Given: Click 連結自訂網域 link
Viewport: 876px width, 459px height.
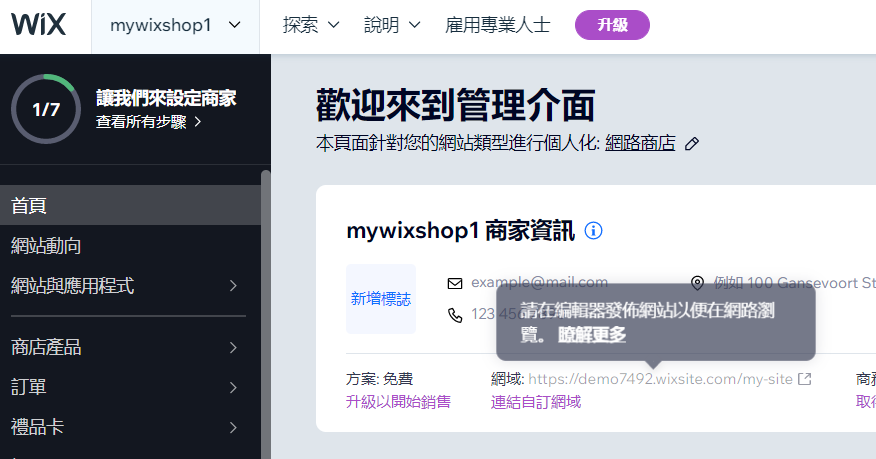Looking at the screenshot, I should point(536,402).
